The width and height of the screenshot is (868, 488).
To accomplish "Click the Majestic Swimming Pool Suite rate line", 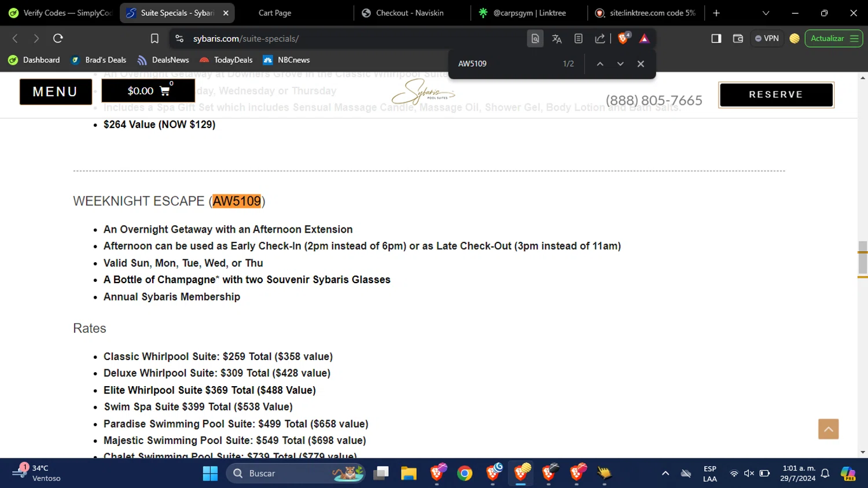I will 235,441.
